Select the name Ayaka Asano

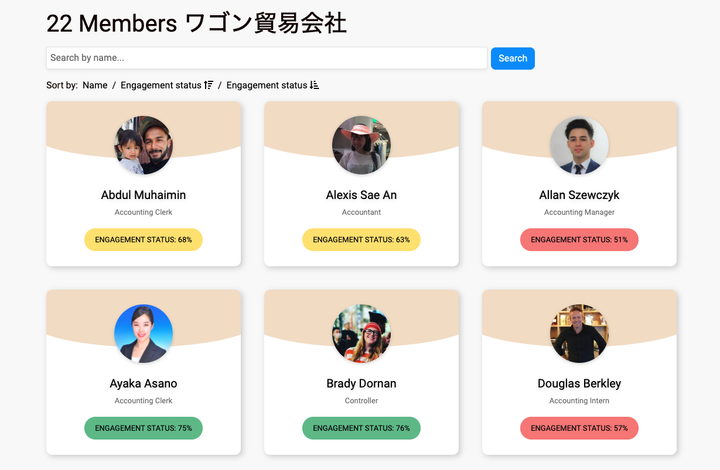pos(143,384)
